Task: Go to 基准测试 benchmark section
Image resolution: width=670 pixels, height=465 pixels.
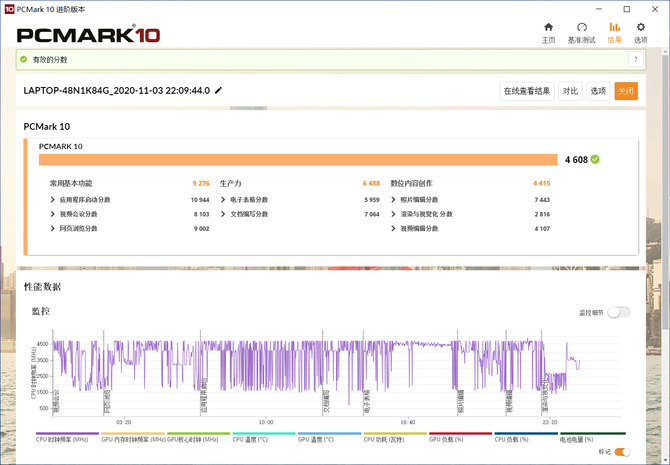Action: [x=581, y=32]
